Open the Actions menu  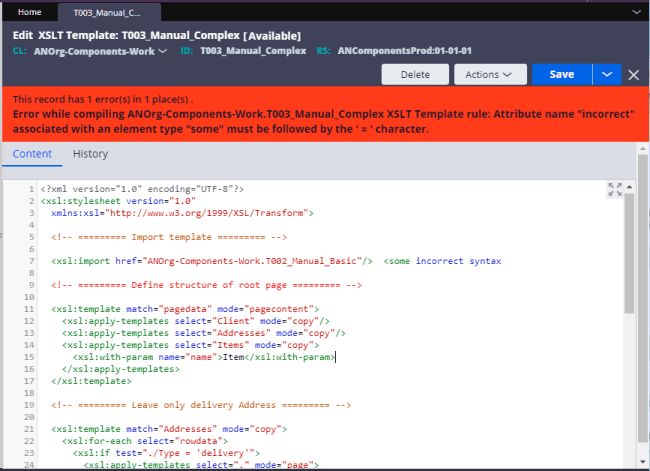[490, 74]
